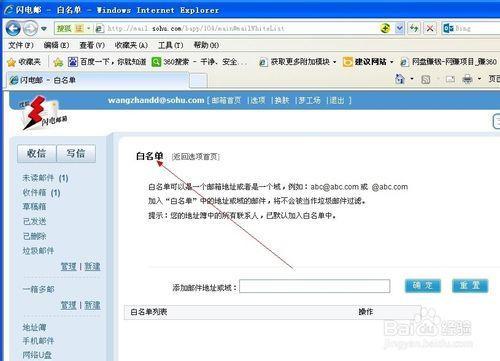Open the 选项 header link
Image resolution: width=500 pixels, height=361 pixels.
point(258,100)
